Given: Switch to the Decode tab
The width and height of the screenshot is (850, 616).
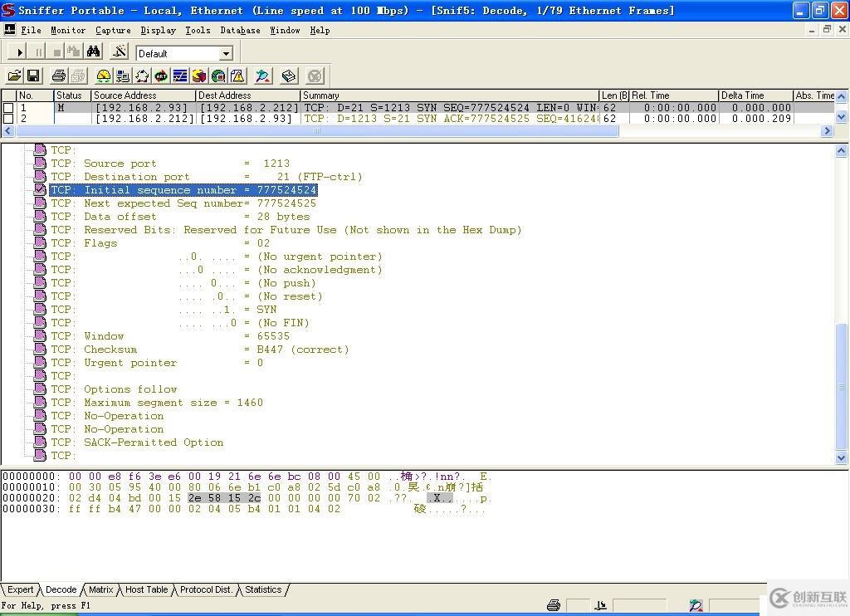Looking at the screenshot, I should [x=61, y=589].
